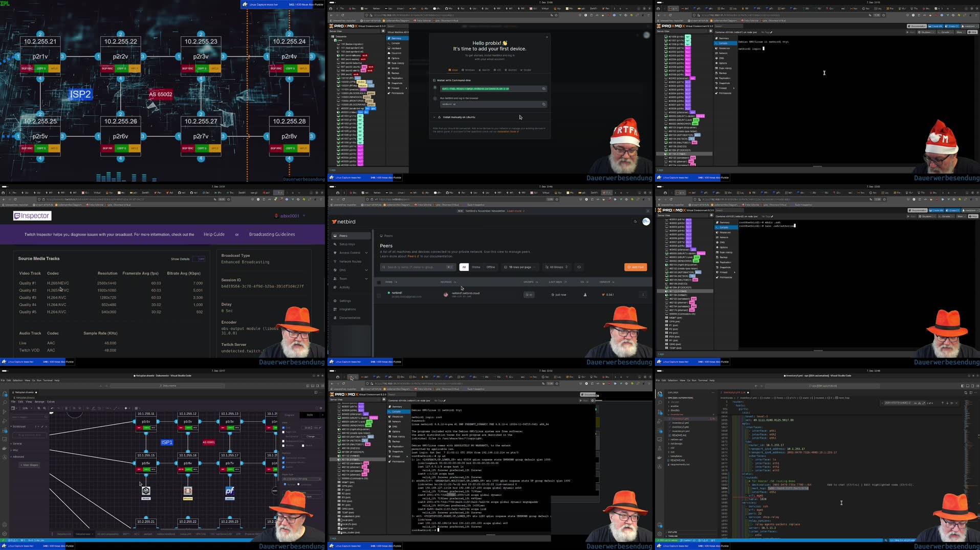Open Source Control in inventory1.yml VS Code window
The image size is (980, 550).
660,412
